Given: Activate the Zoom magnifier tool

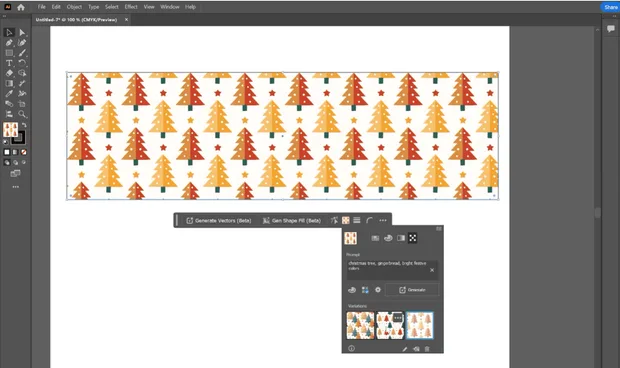Looking at the screenshot, I should coord(22,114).
